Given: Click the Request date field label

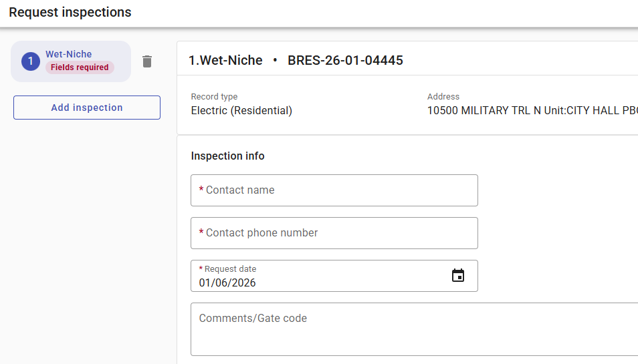Looking at the screenshot, I should [230, 269].
